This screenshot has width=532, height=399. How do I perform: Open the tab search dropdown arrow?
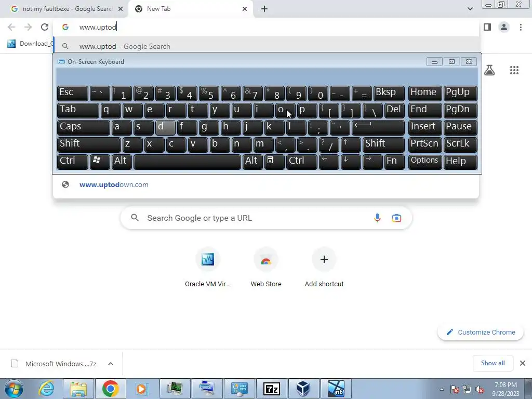click(x=470, y=9)
